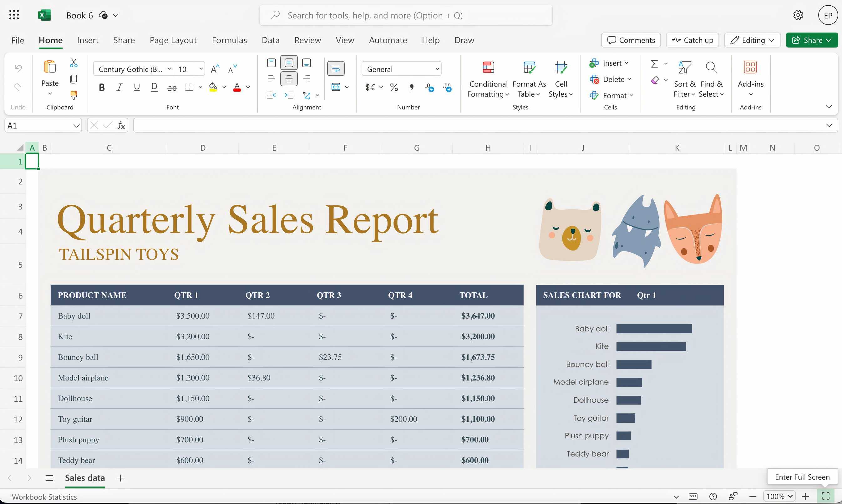Viewport: 842px width, 504px height.
Task: Open the Help question mark in status bar
Action: (713, 496)
